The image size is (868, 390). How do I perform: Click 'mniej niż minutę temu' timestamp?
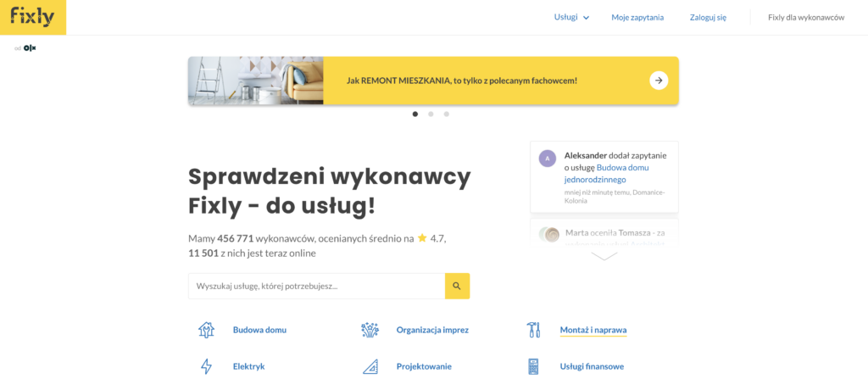coord(598,192)
